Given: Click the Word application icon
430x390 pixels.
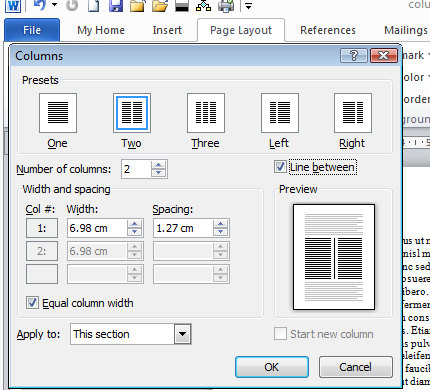Looking at the screenshot, I should (x=13, y=6).
